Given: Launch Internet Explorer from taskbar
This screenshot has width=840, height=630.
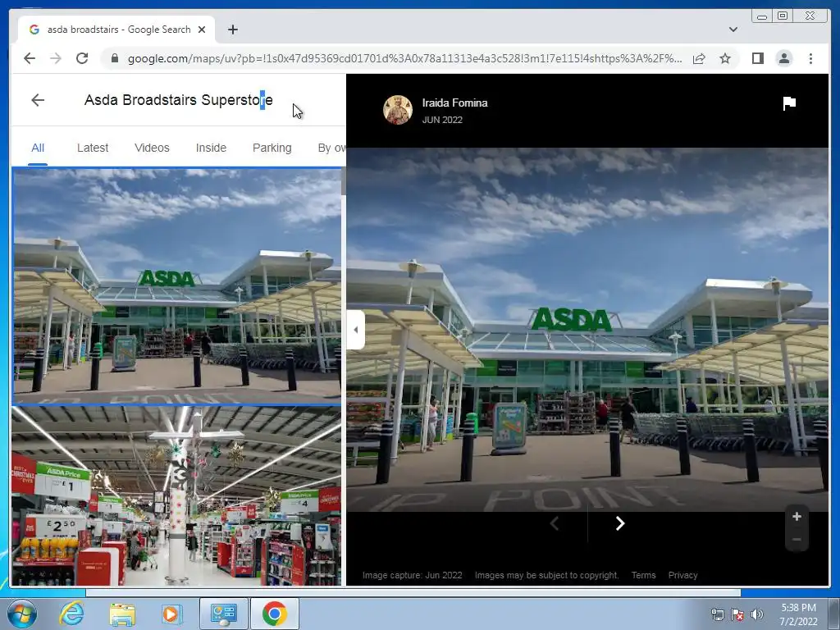Looking at the screenshot, I should tap(72, 614).
